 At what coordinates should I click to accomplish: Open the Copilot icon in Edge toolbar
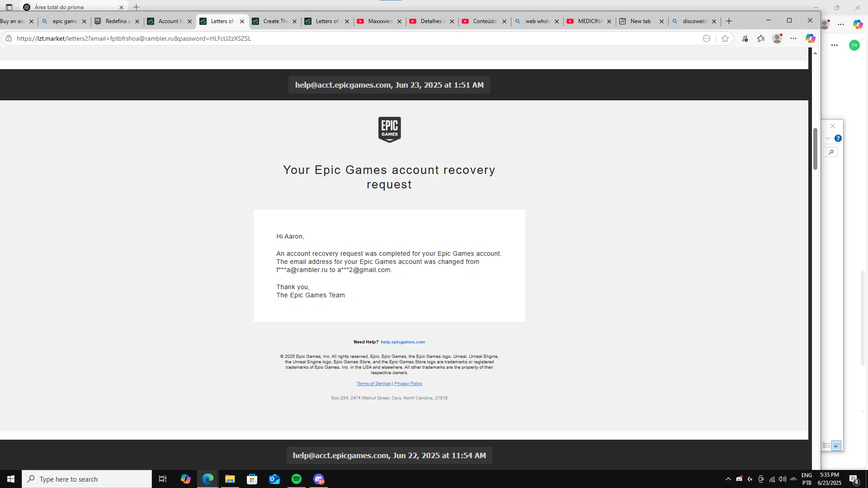click(810, 39)
